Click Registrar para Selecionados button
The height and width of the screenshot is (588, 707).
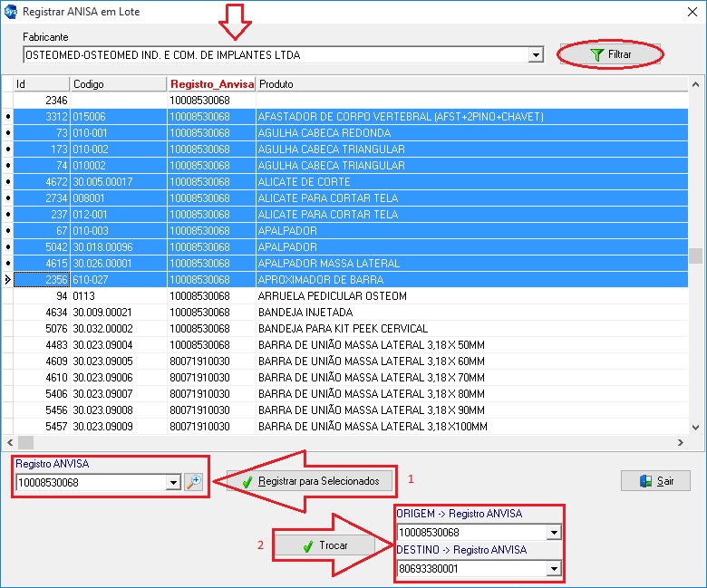(x=310, y=481)
